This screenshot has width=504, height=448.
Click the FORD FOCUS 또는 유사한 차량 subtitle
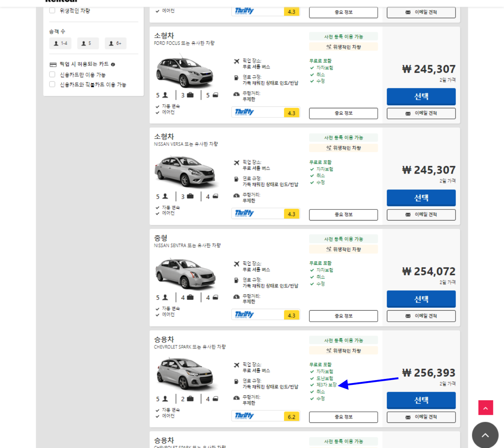[x=184, y=43]
